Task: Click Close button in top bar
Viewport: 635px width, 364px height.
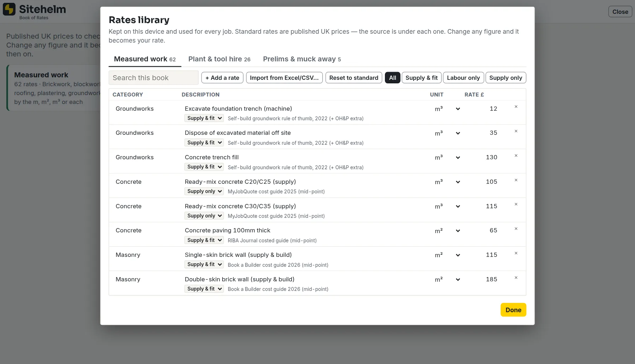Action: tap(620, 12)
